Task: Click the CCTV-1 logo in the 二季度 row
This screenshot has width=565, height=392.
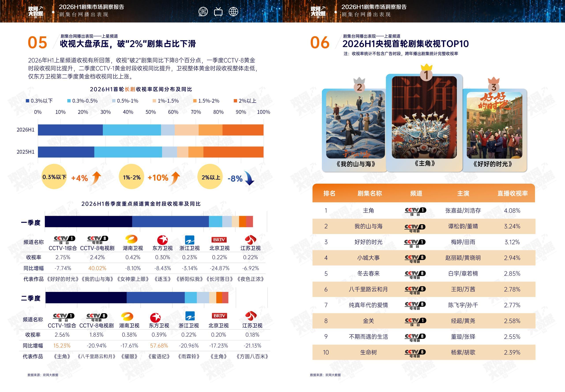Action: (x=64, y=317)
